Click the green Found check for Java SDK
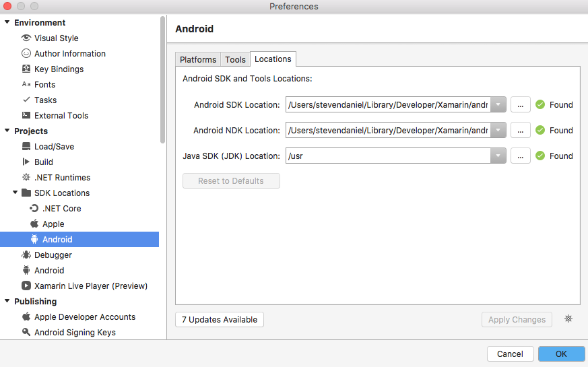Viewport: 588px width, 367px height. (x=540, y=156)
